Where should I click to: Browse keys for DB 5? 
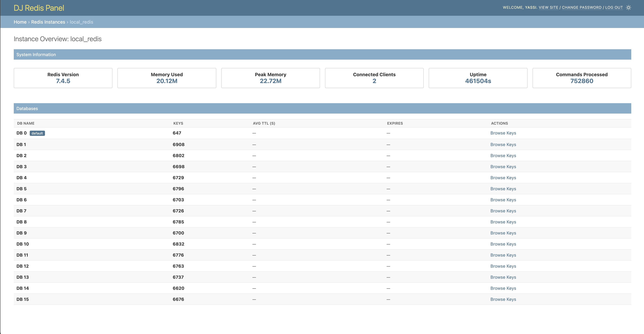click(x=503, y=188)
